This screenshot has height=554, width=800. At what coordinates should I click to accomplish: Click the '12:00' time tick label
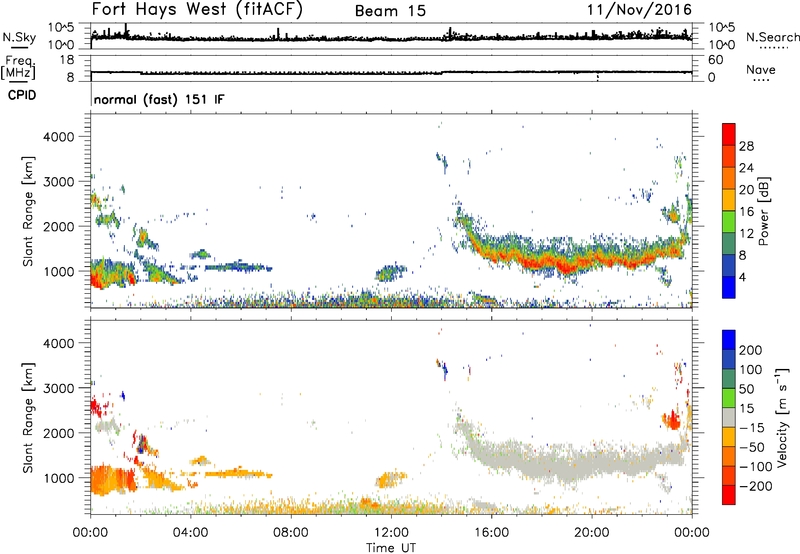(391, 533)
